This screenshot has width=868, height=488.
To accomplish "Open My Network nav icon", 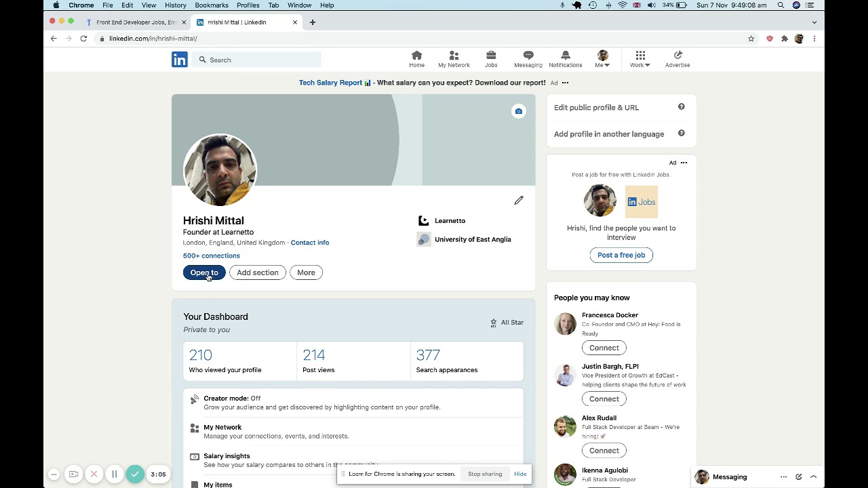I will coord(454,60).
